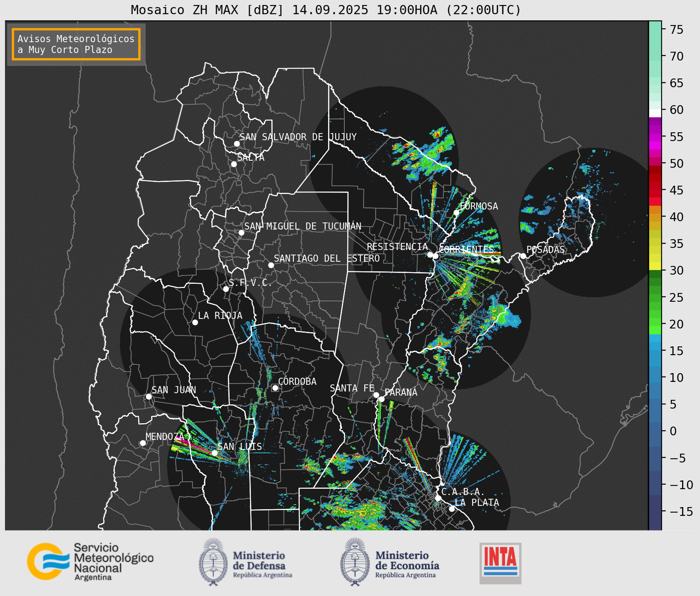Click the POSADAS text label
Image resolution: width=700 pixels, height=596 pixels.
click(546, 250)
